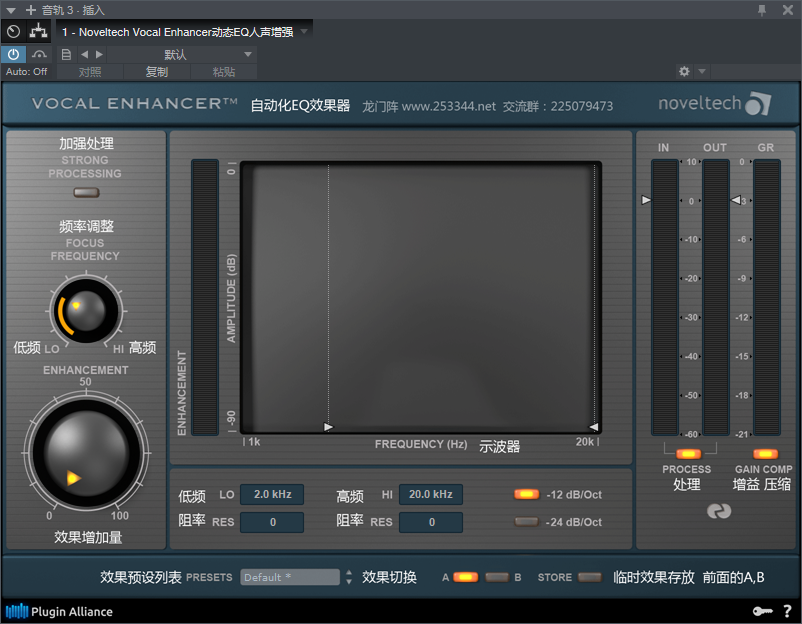Expand dropdown arrow next to gear

coord(702,71)
